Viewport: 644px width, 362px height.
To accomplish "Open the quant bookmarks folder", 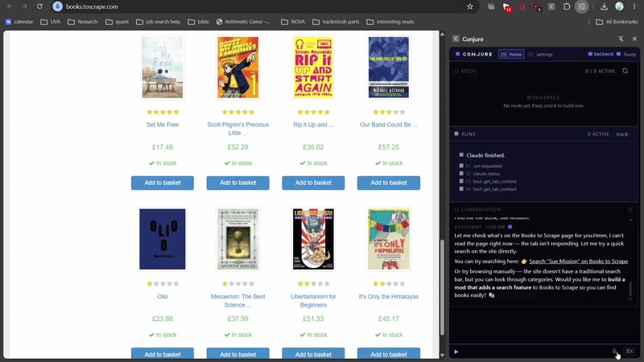I will click(x=117, y=22).
